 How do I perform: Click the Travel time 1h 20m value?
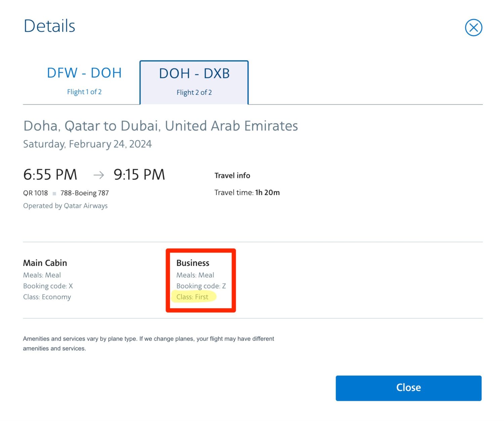coord(267,193)
